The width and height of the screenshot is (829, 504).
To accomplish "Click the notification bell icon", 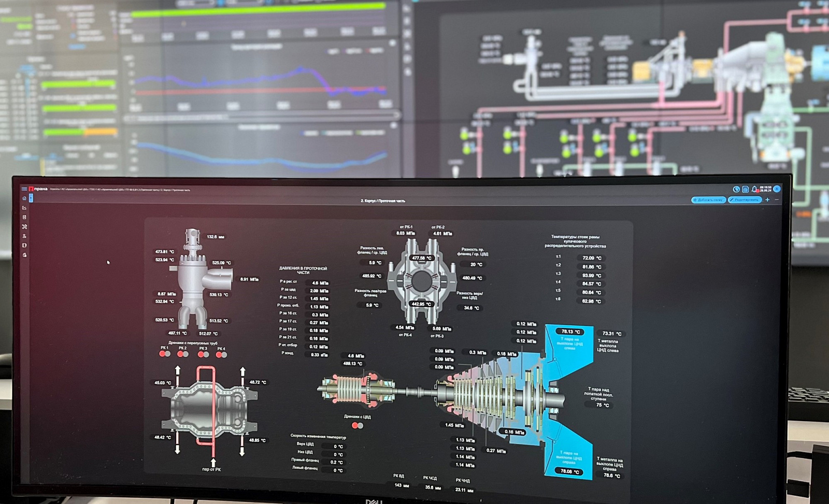I will click(x=754, y=189).
